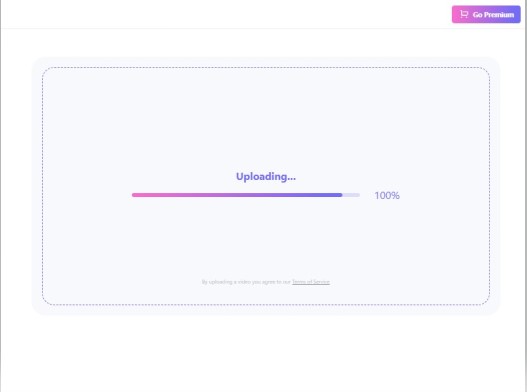This screenshot has width=527, height=392.
Task: Click the word 'agree' in the upload disclaimer
Action: 269,282
